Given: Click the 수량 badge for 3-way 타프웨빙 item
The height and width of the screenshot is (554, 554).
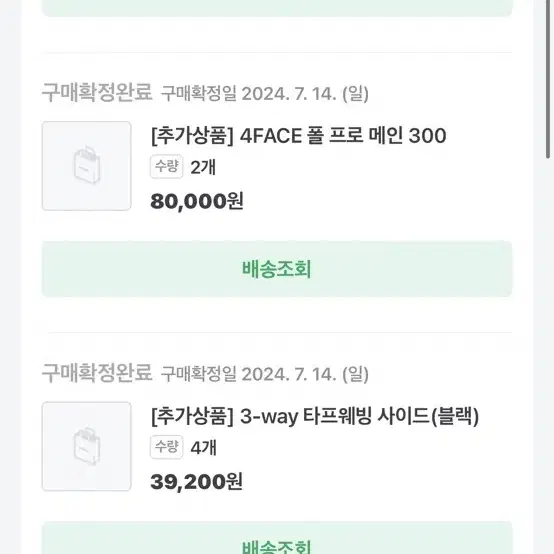Looking at the screenshot, I should (x=166, y=447).
